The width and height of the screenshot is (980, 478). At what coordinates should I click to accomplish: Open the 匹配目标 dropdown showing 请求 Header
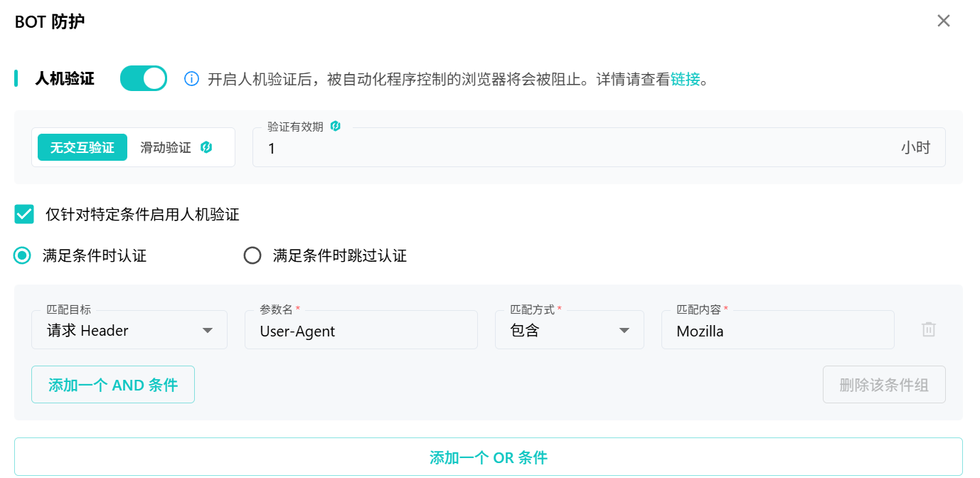129,329
